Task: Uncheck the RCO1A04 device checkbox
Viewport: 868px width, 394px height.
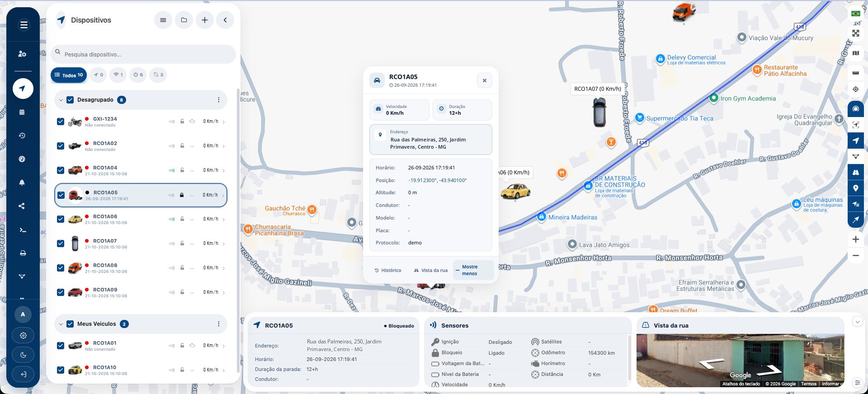Action: coord(61,170)
